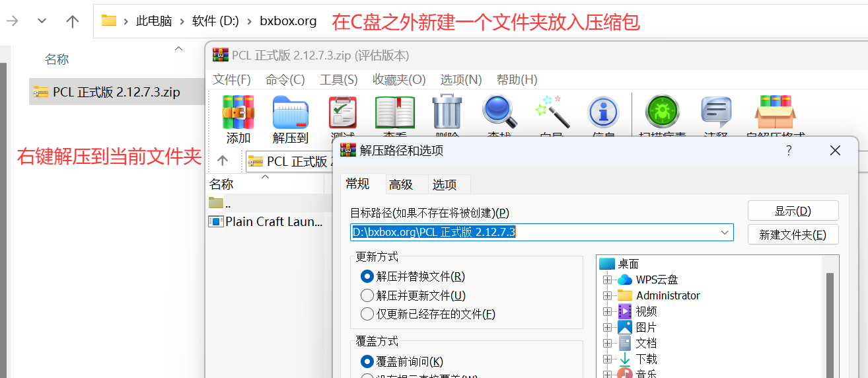The width and height of the screenshot is (868, 378).
Task: Click the Wizard magic wand icon
Action: coord(552,112)
